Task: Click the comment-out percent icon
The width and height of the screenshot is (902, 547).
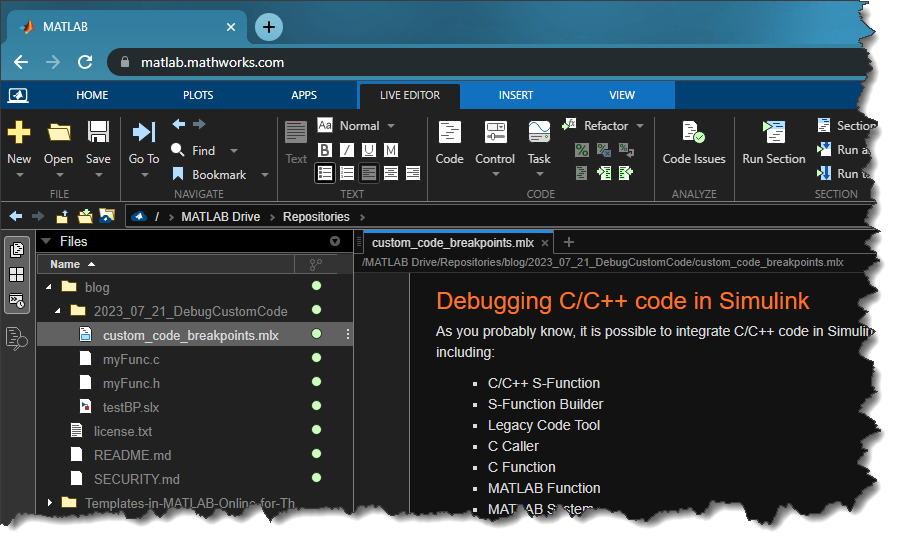Action: 582,150
